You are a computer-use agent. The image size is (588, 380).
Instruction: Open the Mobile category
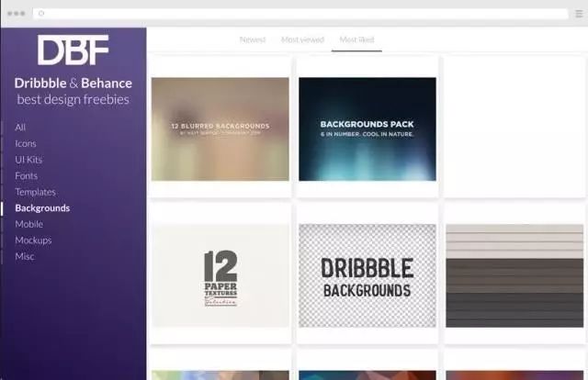tap(28, 224)
